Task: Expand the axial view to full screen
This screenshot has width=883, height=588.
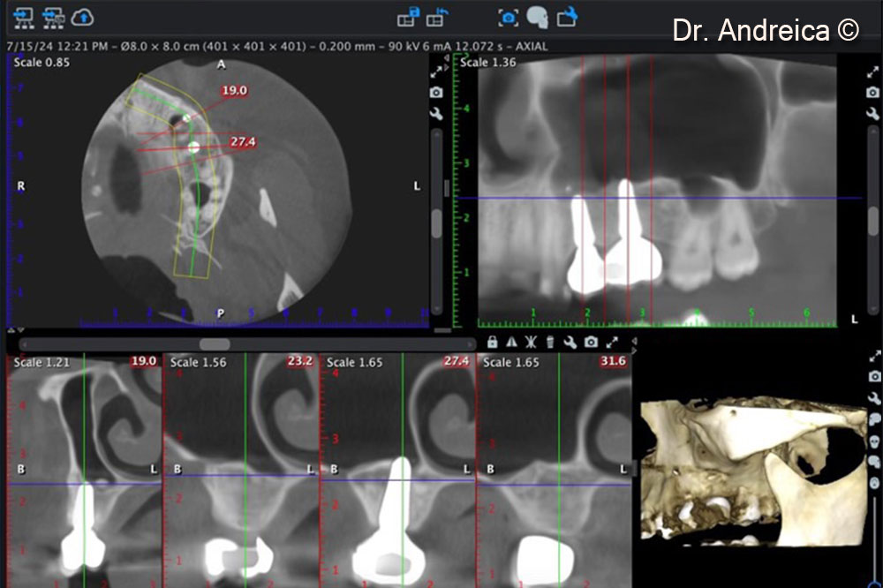Action: click(x=436, y=72)
